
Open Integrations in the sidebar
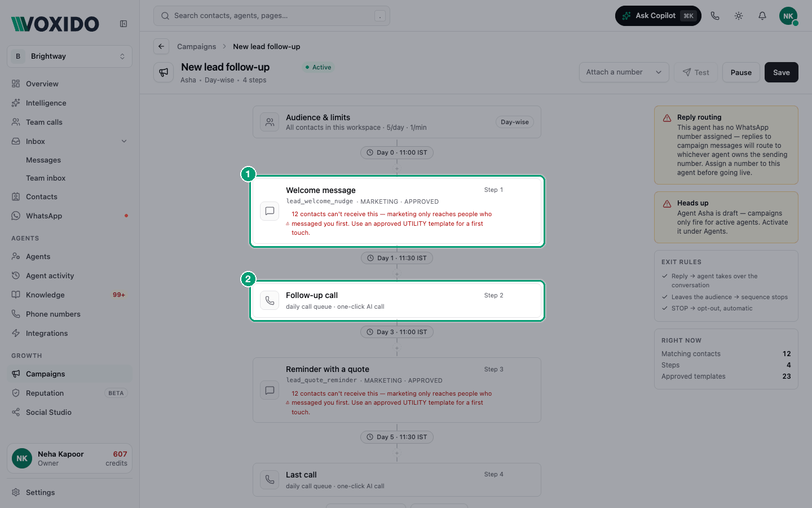pyautogui.click(x=69, y=333)
